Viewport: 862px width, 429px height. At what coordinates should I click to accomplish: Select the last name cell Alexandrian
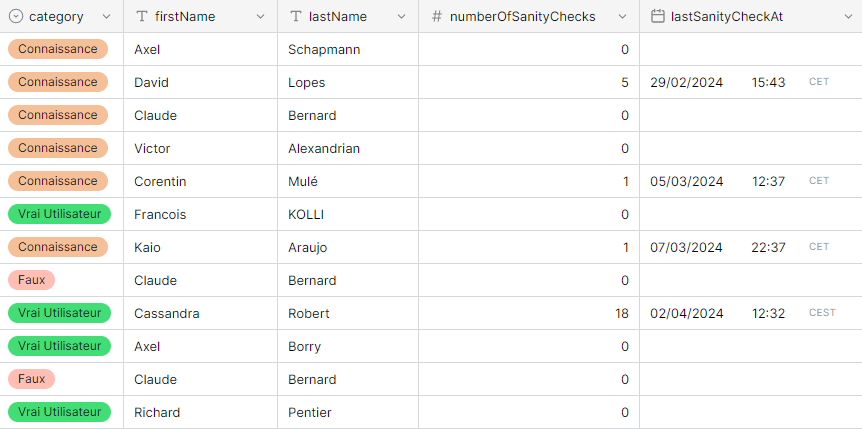pyautogui.click(x=323, y=148)
